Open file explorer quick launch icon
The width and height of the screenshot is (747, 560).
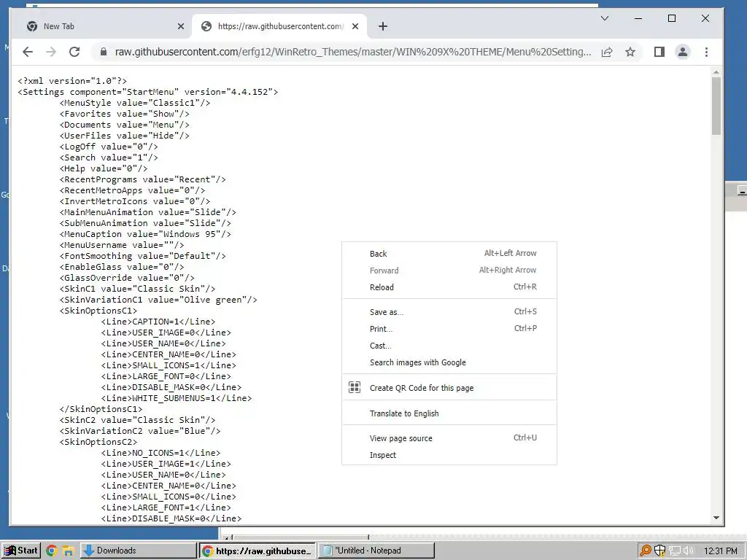pos(68,551)
